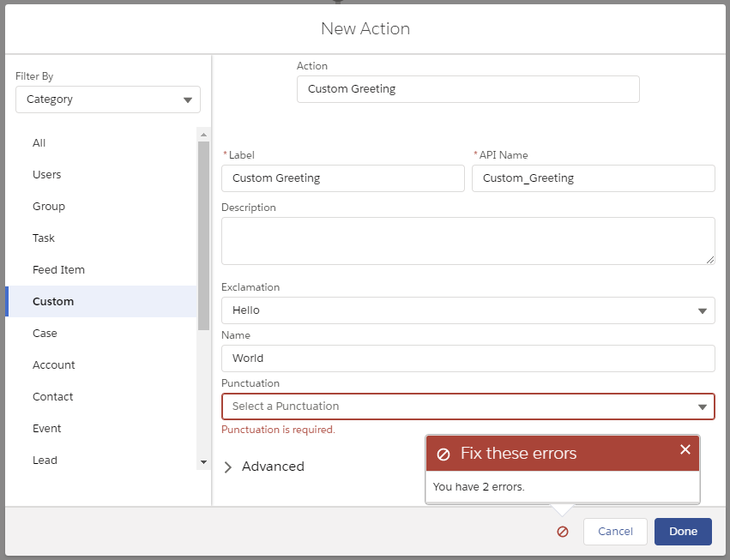Select the Case category
Viewport: 730px width, 560px height.
click(101, 334)
